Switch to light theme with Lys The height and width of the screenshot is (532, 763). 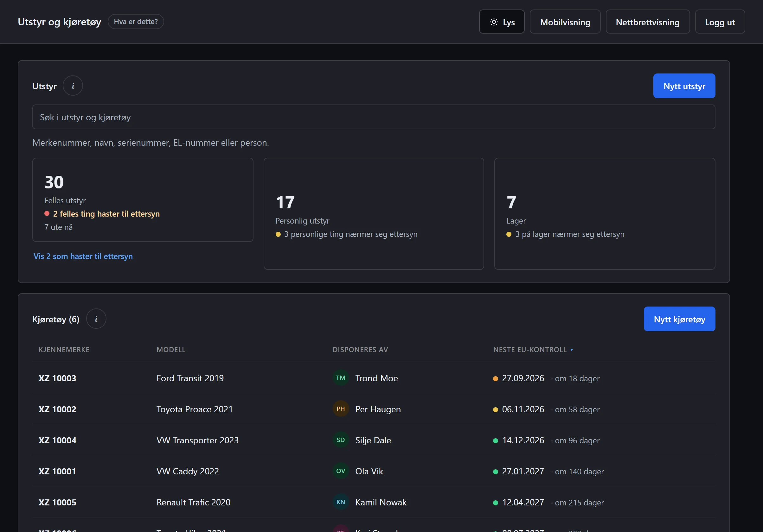(x=502, y=22)
